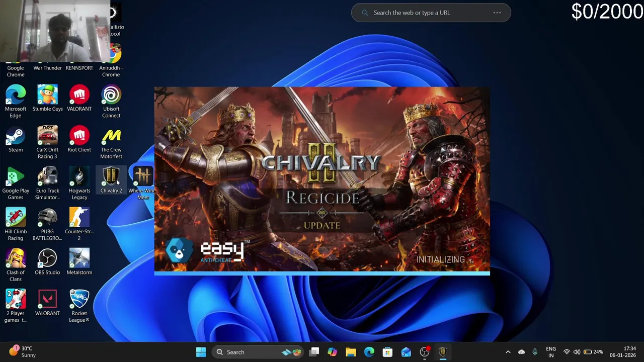Open the Wi-Fi network tray icon

567,352
